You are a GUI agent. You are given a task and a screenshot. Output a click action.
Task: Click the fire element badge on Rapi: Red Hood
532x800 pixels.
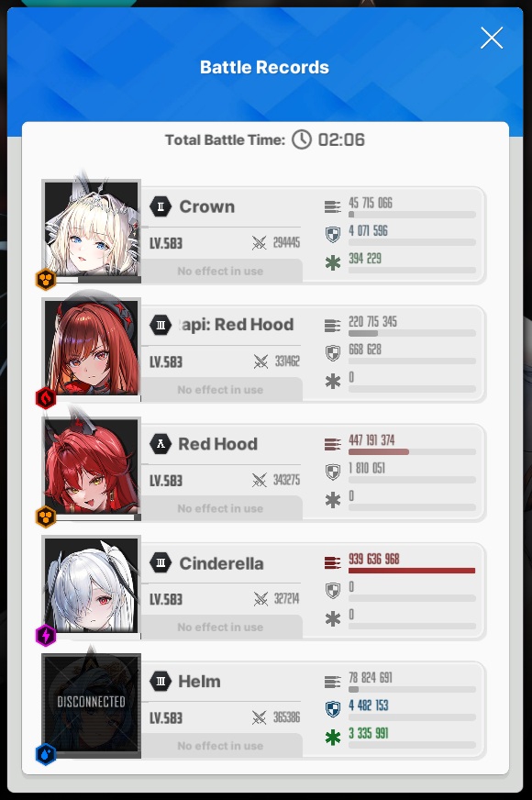tap(46, 398)
